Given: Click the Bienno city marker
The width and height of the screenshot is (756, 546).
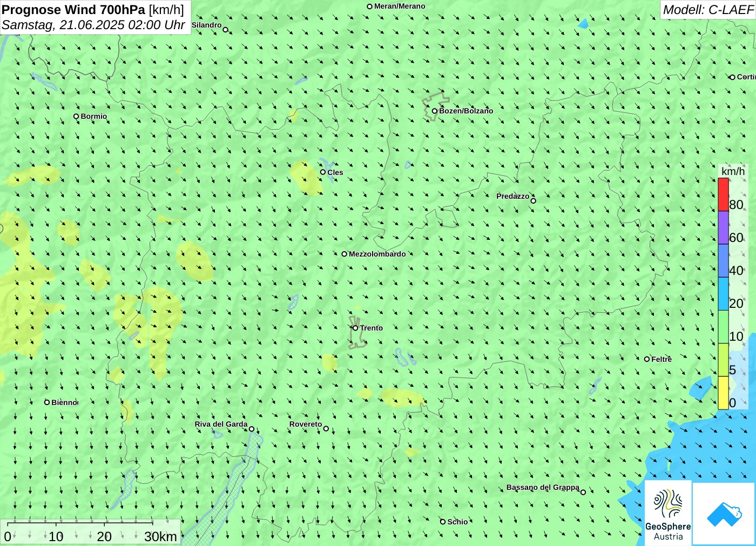Looking at the screenshot, I should tap(47, 402).
